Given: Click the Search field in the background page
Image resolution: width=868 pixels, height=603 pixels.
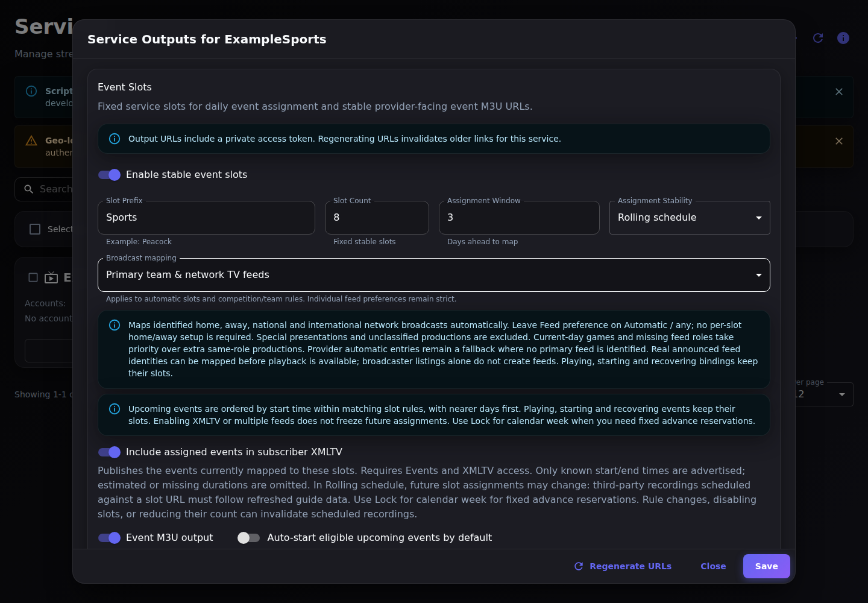Looking at the screenshot, I should 44,189.
